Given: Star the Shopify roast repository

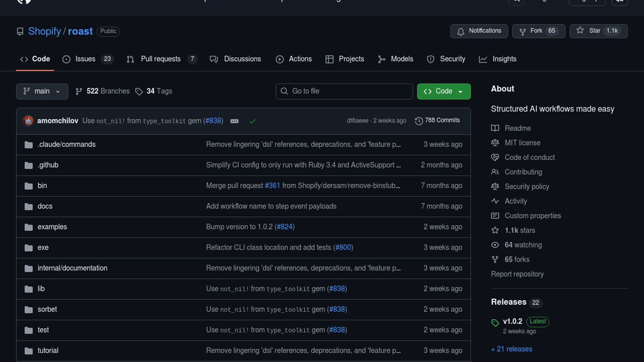Looking at the screenshot, I should 598,31.
